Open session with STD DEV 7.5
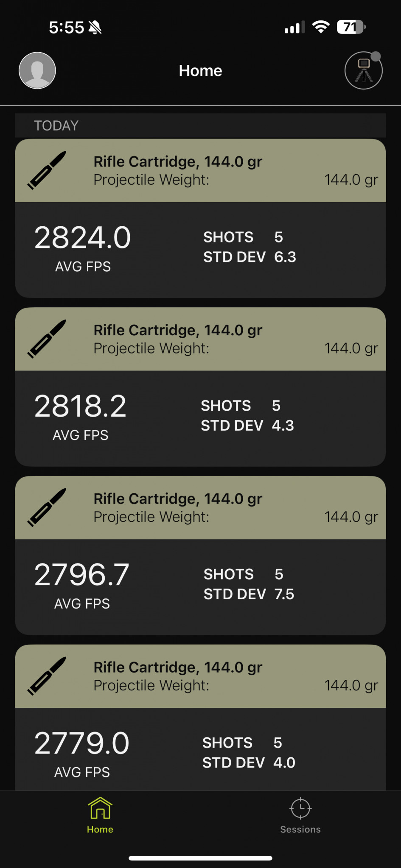Screen dimensions: 401x868 point(200,555)
